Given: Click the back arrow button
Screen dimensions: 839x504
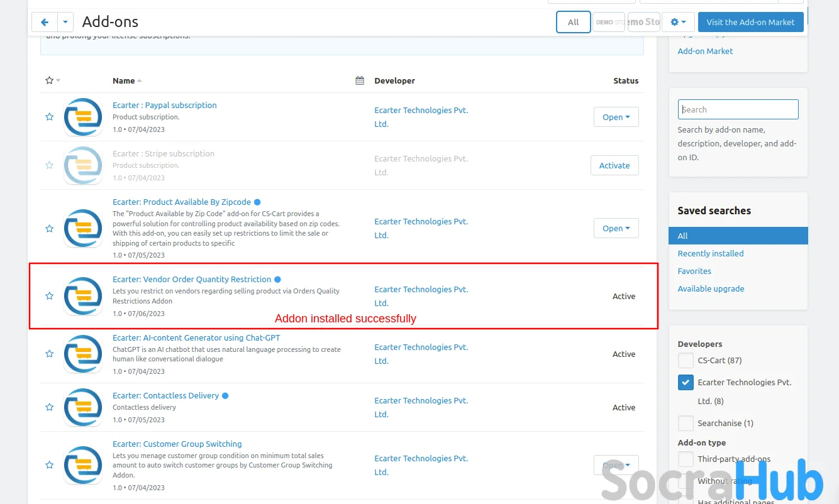Looking at the screenshot, I should [45, 22].
